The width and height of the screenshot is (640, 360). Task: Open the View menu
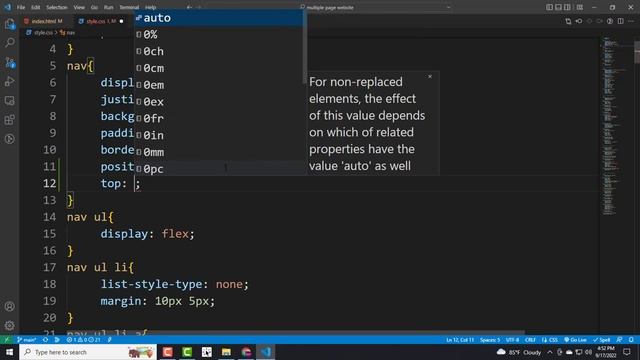tap(79, 7)
